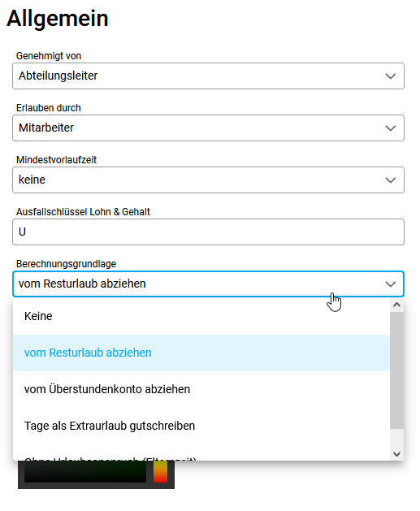Click the Genehmigt von chevron arrow

(x=391, y=76)
